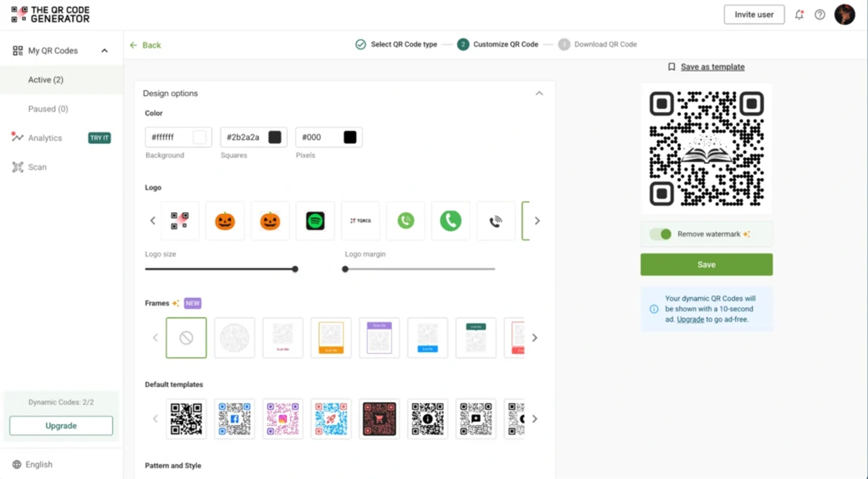Image resolution: width=868 pixels, height=479 pixels.
Task: Click the Logo size slider handle
Action: (295, 269)
